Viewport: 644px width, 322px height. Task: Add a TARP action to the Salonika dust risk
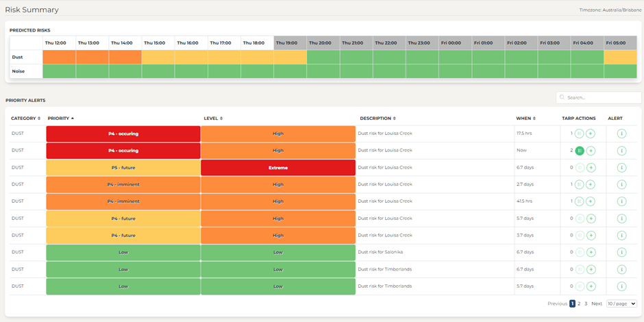tap(591, 252)
